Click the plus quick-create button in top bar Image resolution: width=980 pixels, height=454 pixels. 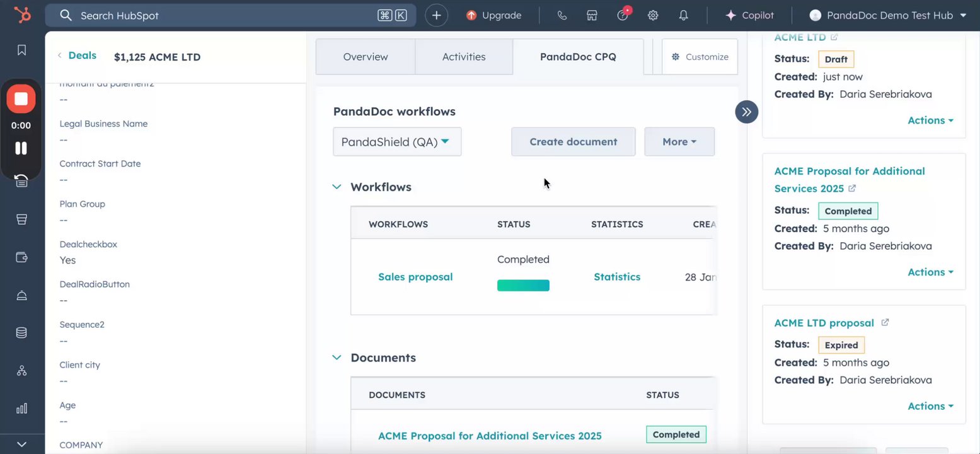[x=436, y=15]
